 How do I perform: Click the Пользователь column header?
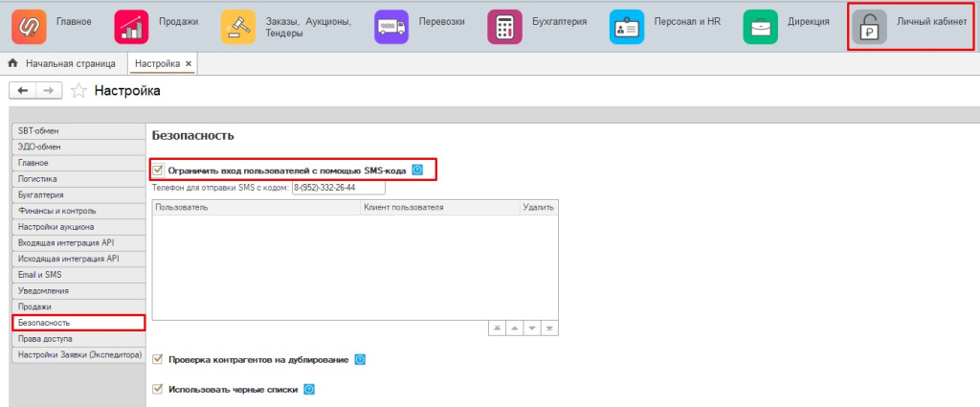pos(256,208)
